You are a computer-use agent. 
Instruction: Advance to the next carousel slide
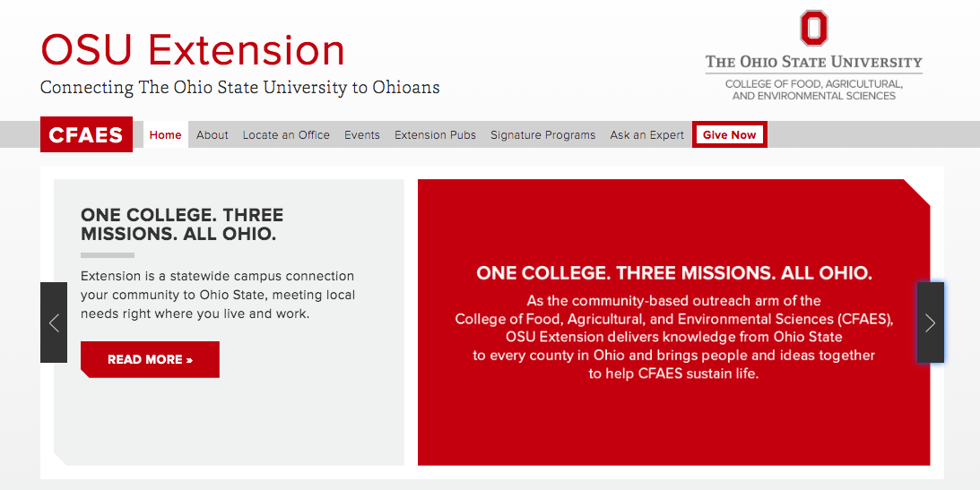(x=930, y=322)
